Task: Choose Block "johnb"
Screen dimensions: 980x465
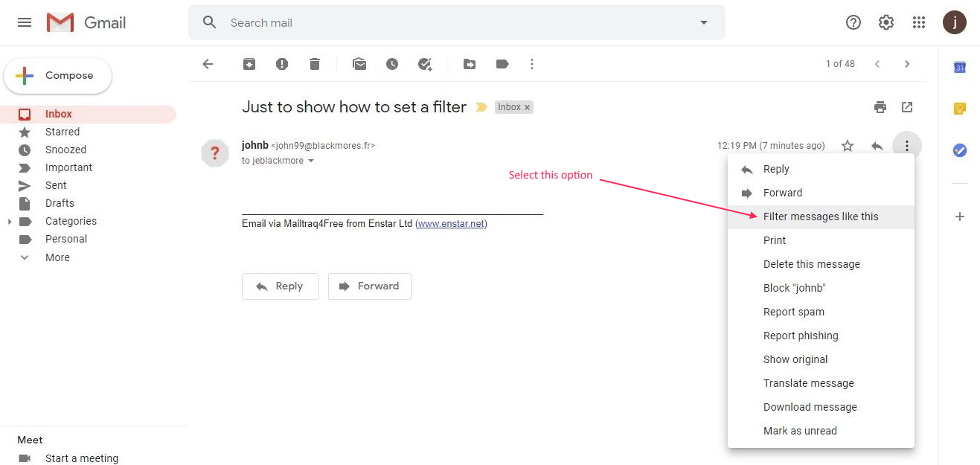Action: point(821,288)
